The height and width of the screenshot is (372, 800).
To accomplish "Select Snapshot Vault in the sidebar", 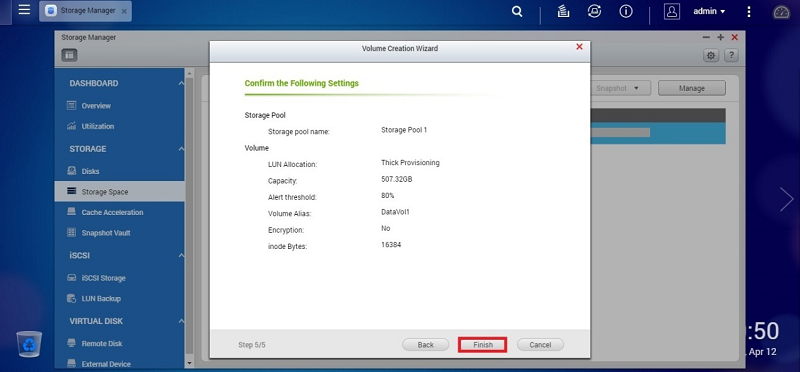I will (106, 233).
